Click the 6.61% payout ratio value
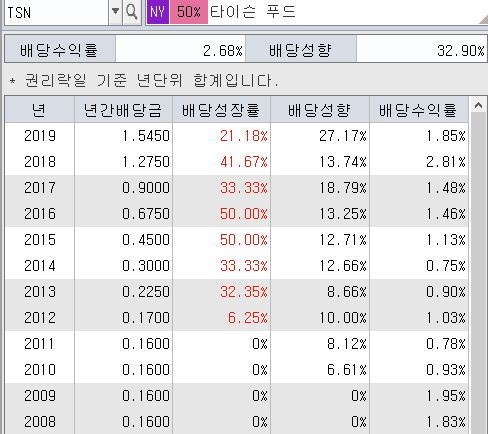Viewport: 488px width, 434px height. pyautogui.click(x=346, y=370)
